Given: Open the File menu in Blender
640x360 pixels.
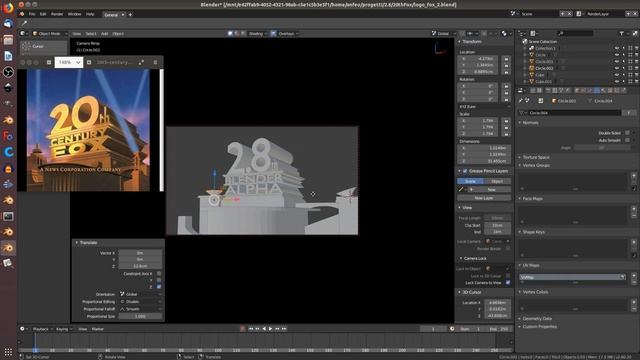Looking at the screenshot, I should pos(32,14).
